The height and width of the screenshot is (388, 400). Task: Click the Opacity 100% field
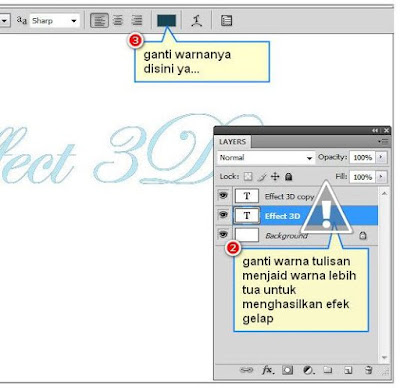click(x=362, y=157)
